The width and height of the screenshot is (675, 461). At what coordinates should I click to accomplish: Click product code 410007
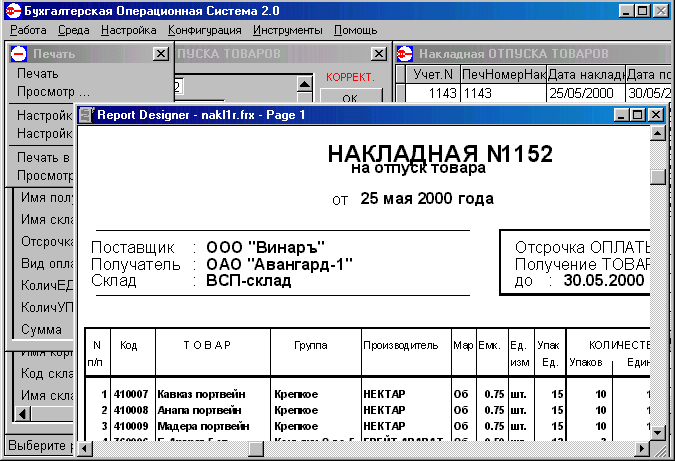[131, 394]
